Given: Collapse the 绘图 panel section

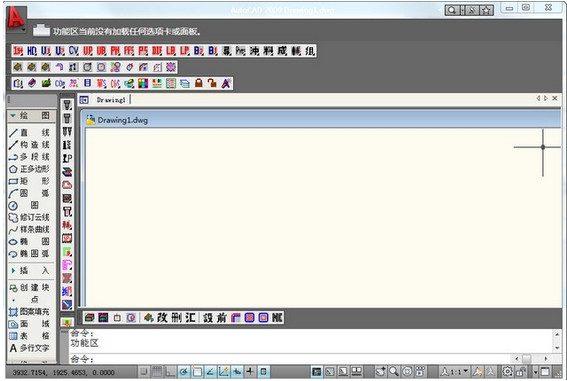Looking at the screenshot, I should click(x=13, y=116).
